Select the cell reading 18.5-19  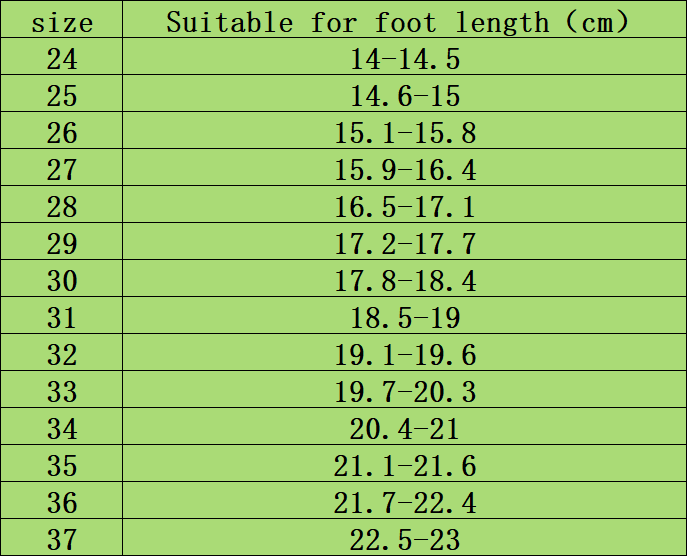click(404, 318)
